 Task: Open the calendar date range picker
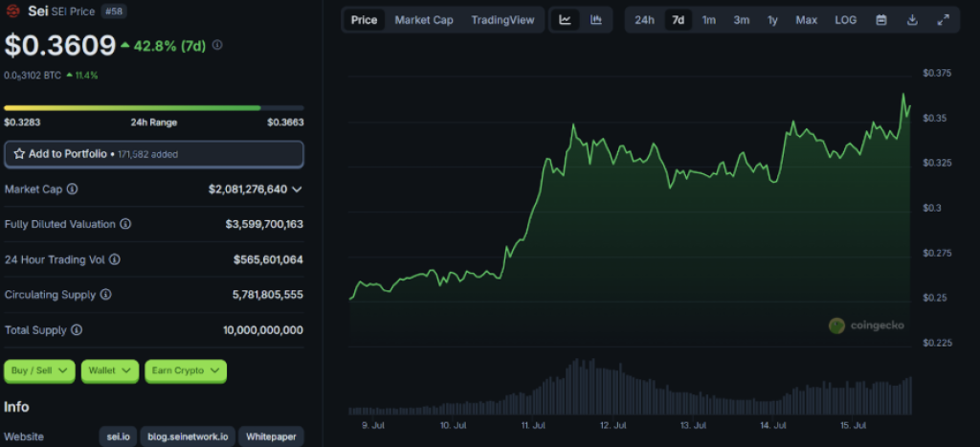(x=881, y=20)
